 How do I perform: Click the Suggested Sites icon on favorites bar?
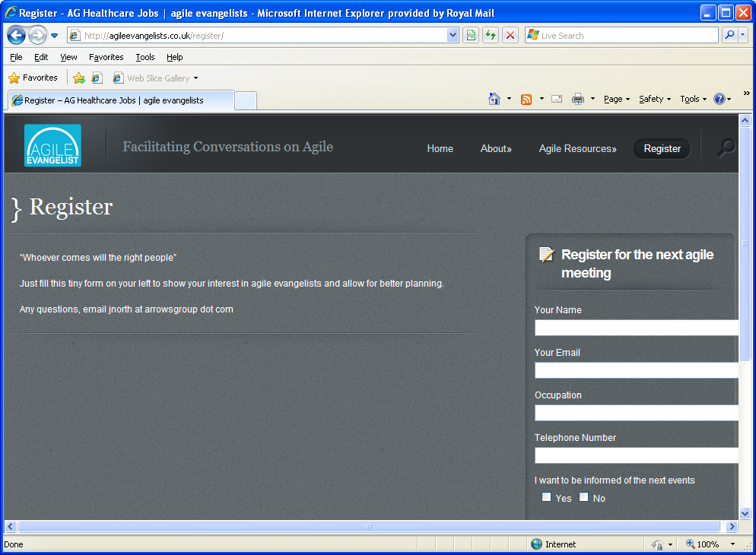pyautogui.click(x=97, y=78)
